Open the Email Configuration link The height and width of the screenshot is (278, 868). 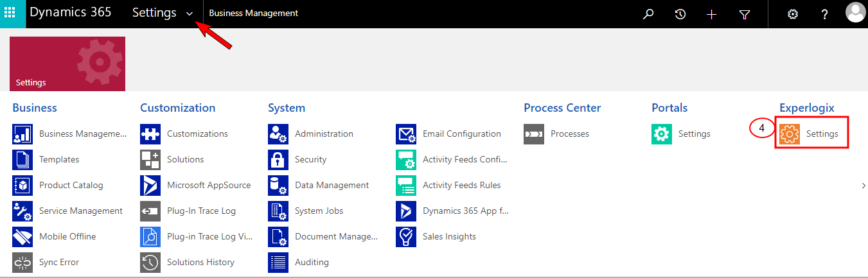(462, 134)
